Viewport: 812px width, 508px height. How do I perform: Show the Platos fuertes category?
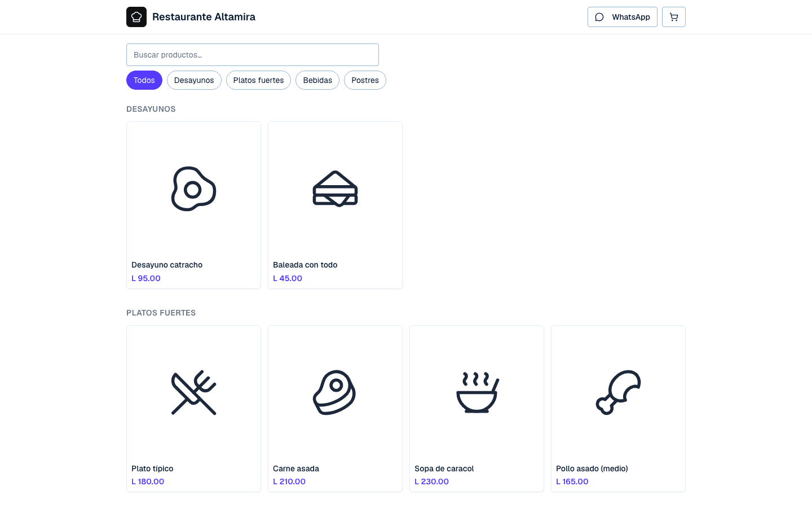[258, 80]
